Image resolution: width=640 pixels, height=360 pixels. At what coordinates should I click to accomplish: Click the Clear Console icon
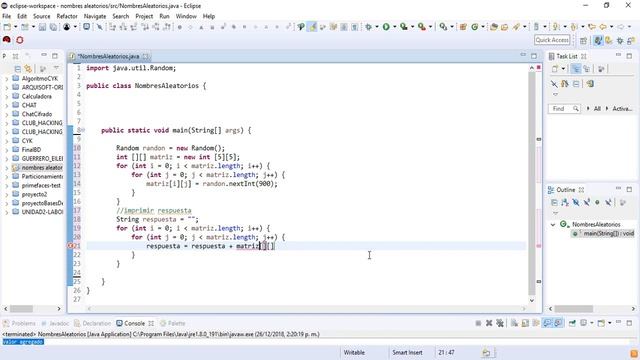point(514,323)
